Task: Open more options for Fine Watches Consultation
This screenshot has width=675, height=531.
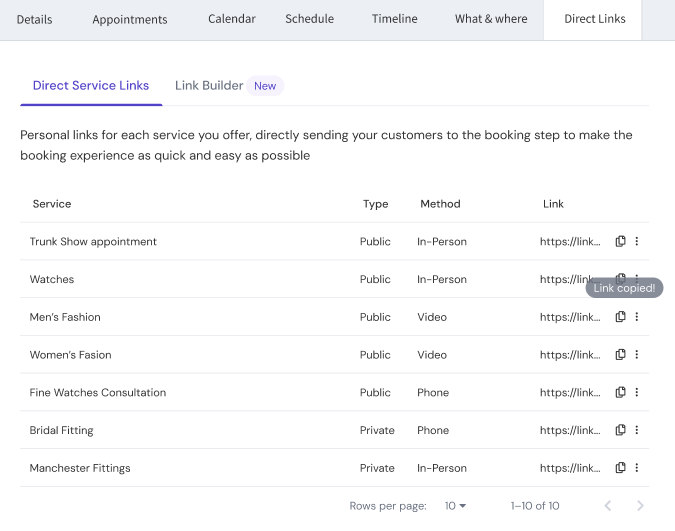Action: (x=637, y=392)
